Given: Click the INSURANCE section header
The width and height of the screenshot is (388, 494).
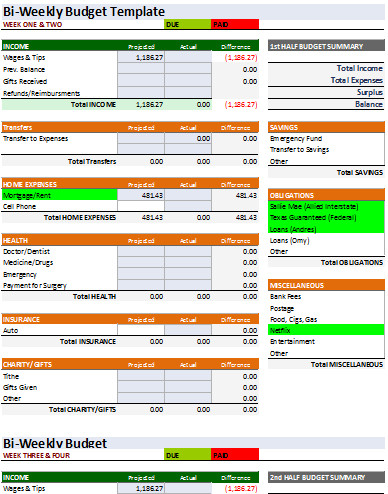Looking at the screenshot, I should pyautogui.click(x=130, y=319).
